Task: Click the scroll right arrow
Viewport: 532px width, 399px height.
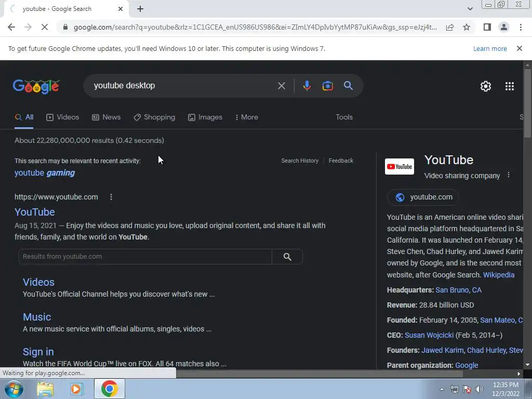Action: (x=519, y=374)
